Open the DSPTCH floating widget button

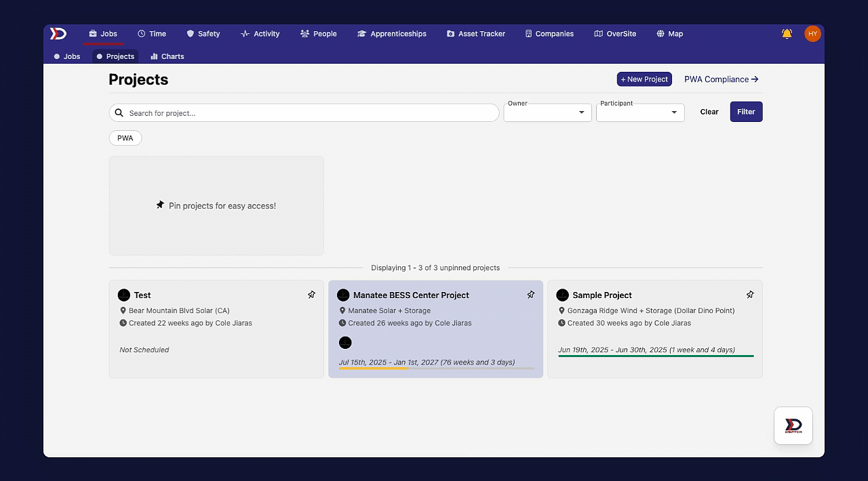tap(793, 425)
